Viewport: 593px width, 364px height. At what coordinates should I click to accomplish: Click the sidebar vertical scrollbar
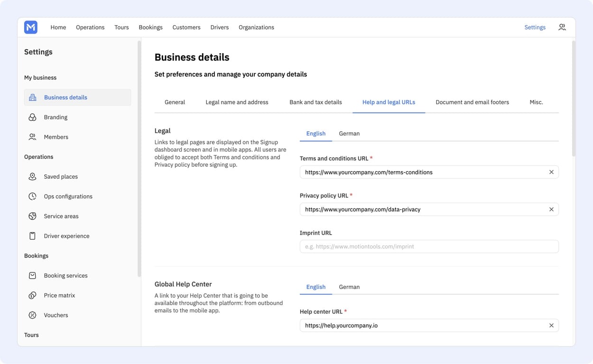coord(139,159)
